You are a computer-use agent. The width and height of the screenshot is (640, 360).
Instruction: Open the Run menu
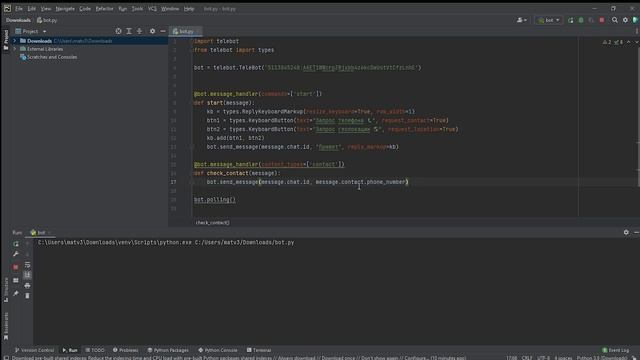coord(122,9)
